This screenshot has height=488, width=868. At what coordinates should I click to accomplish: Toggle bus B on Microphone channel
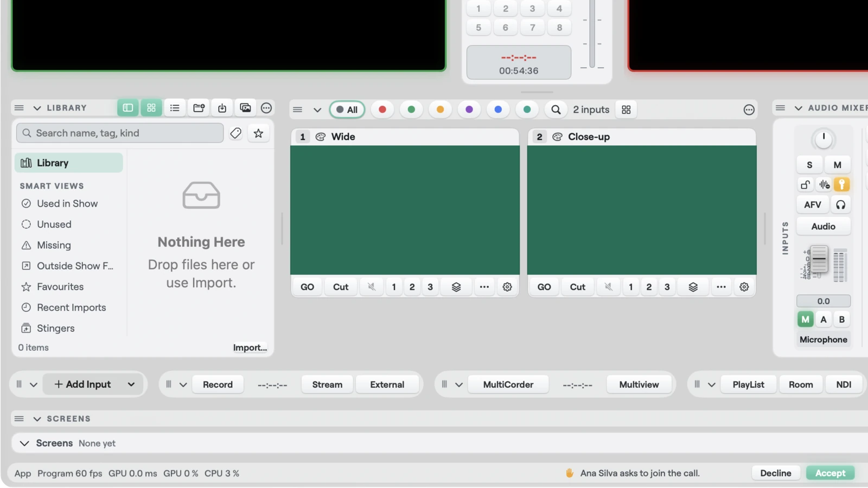click(x=842, y=319)
